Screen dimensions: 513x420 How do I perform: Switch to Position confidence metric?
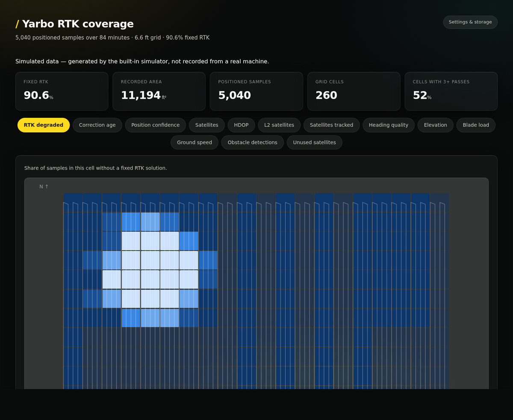click(156, 125)
